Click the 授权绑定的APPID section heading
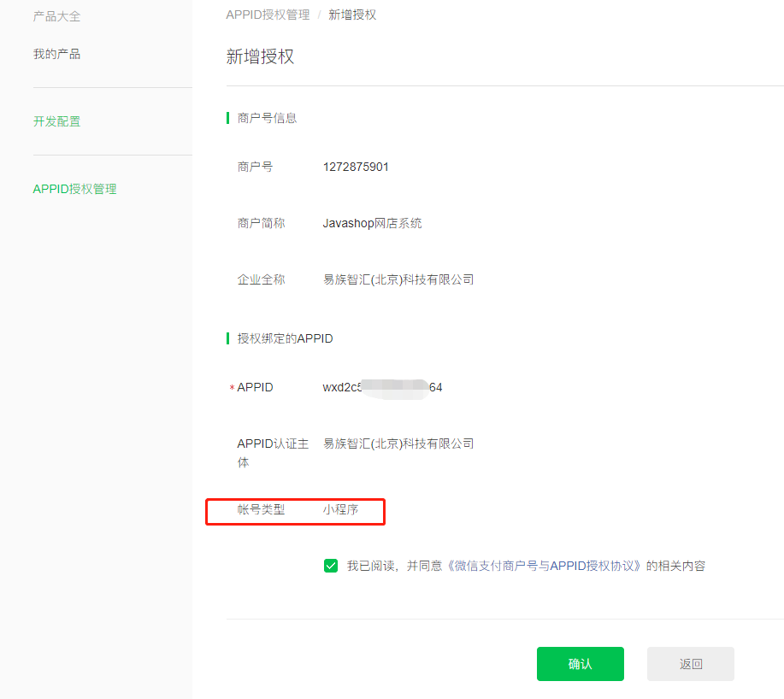Image resolution: width=784 pixels, height=699 pixels. [285, 338]
